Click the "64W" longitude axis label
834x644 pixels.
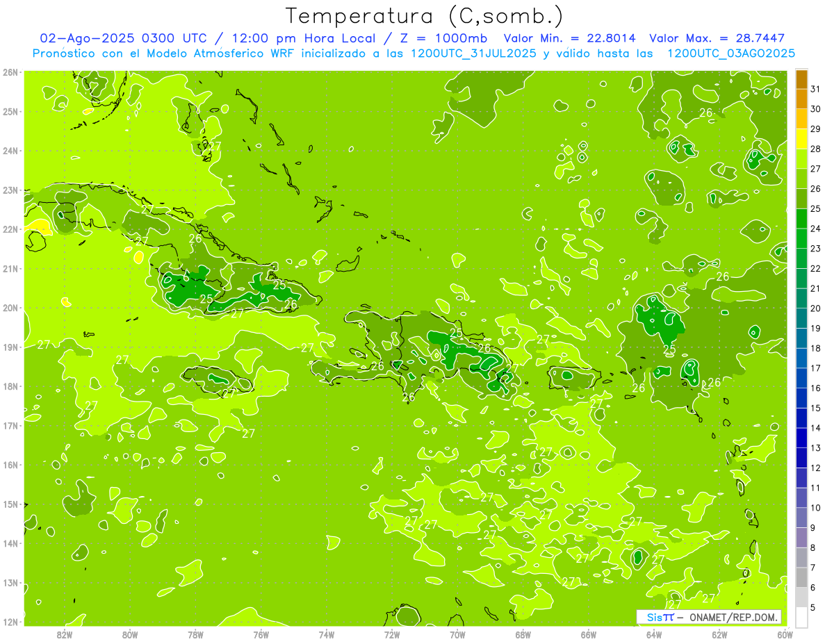pos(654,634)
